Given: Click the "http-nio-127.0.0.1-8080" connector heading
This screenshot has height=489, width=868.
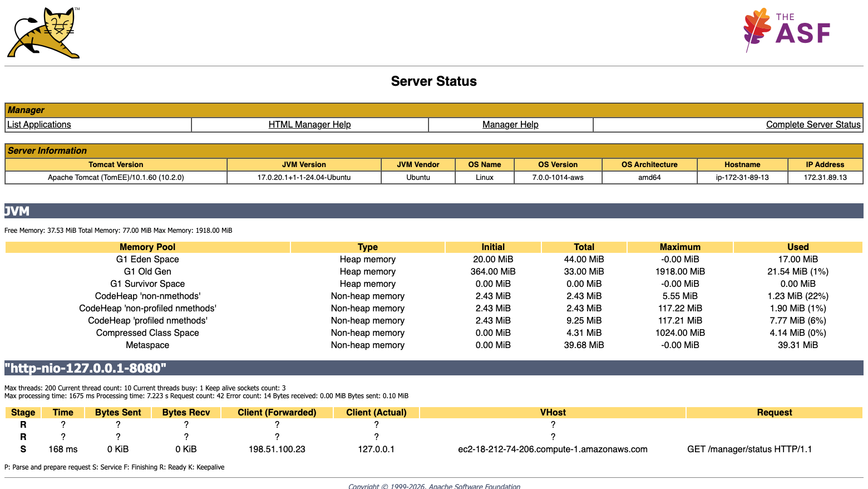Looking at the screenshot, I should coord(434,368).
